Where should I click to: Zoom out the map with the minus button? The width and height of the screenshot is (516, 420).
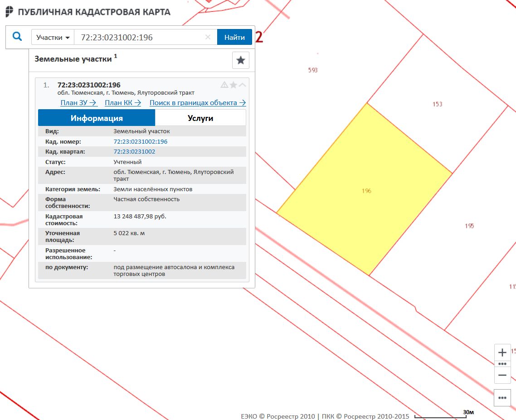coord(502,375)
